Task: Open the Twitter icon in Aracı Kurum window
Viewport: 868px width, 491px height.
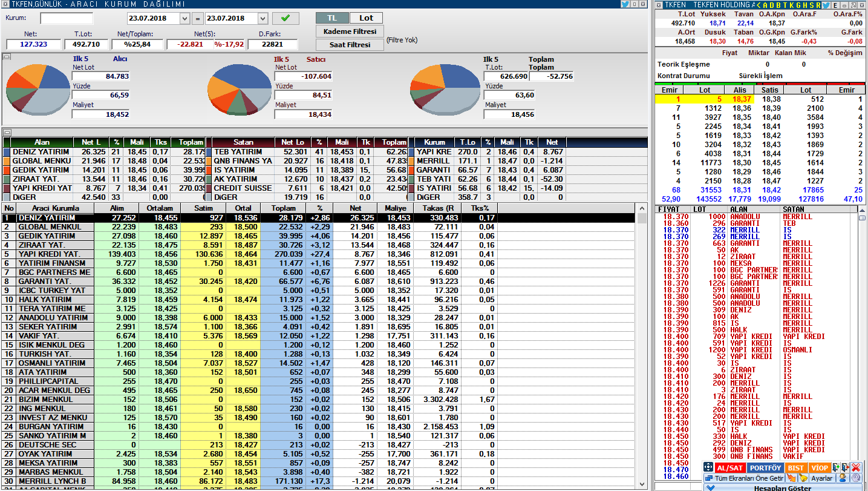Action: [x=625, y=4]
